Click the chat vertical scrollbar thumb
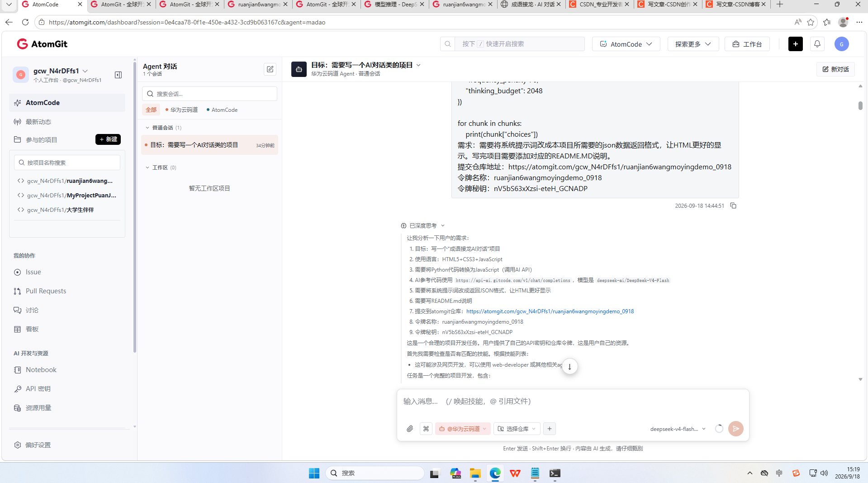This screenshot has height=483, width=868. click(x=860, y=105)
